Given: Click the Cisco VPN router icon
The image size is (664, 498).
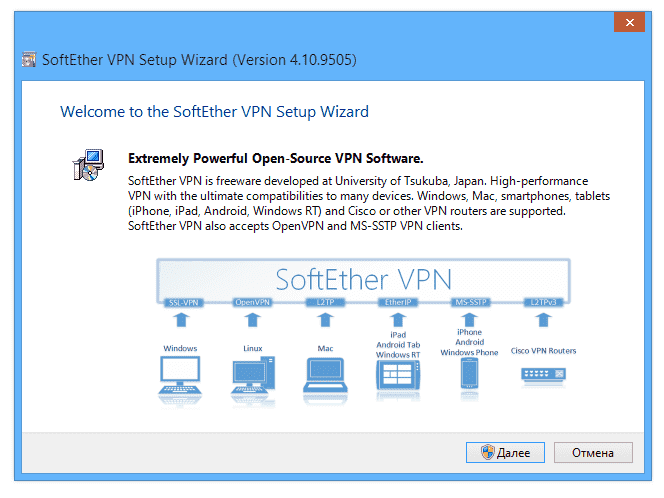Looking at the screenshot, I should click(544, 376).
